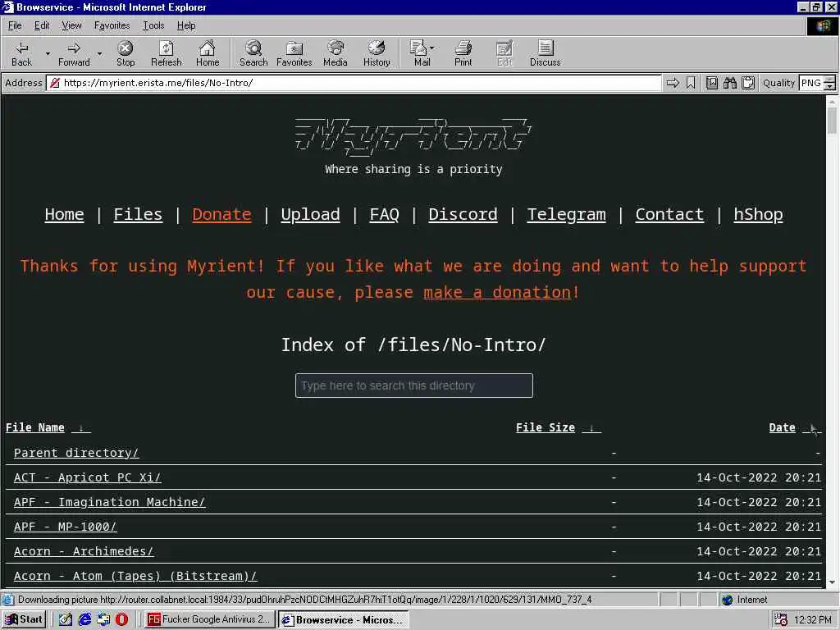Go to Home using toolbar house icon

[208, 48]
